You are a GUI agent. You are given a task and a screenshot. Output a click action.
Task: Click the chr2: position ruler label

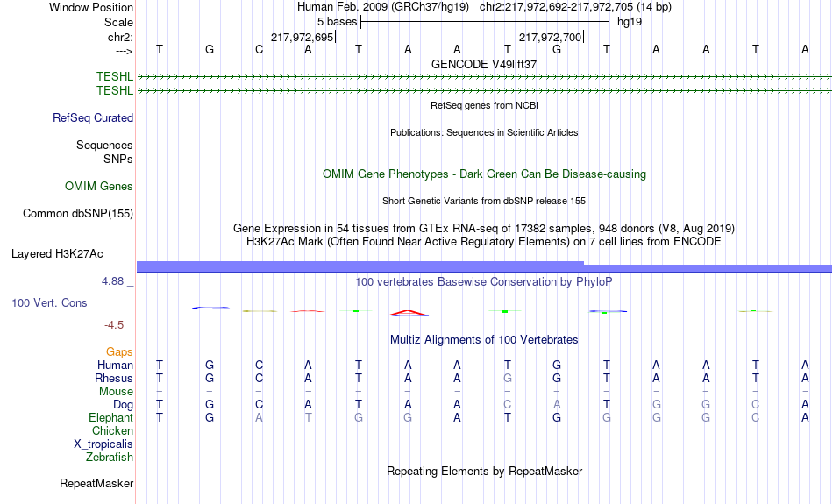[x=120, y=37]
